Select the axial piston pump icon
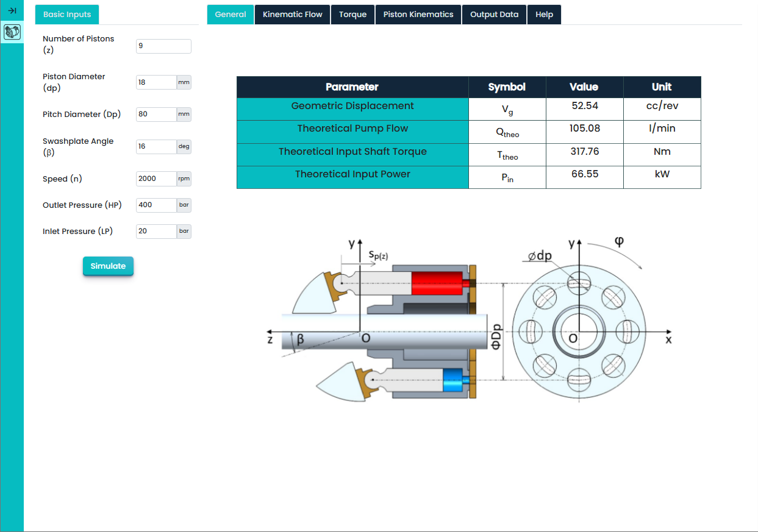The width and height of the screenshot is (758, 532). coord(12,32)
